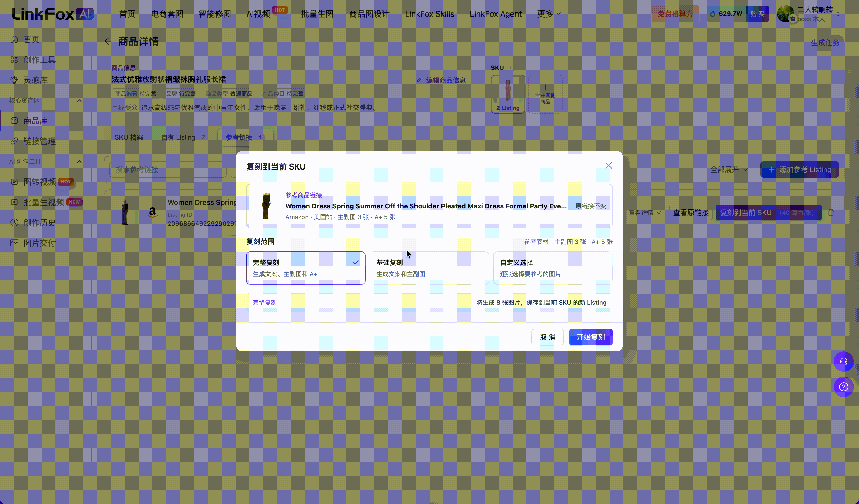This screenshot has width=859, height=504.
Task: Open the reference product thumbnail in dialog
Action: [266, 206]
